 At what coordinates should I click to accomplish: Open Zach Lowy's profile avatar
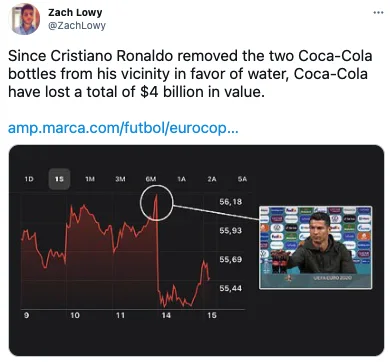pyautogui.click(x=26, y=20)
